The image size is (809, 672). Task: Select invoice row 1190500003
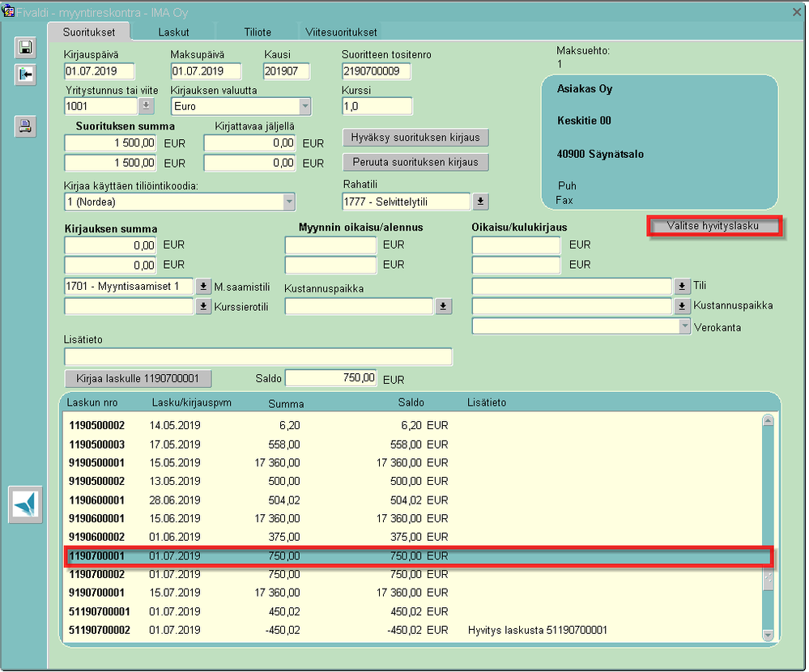pos(411,444)
